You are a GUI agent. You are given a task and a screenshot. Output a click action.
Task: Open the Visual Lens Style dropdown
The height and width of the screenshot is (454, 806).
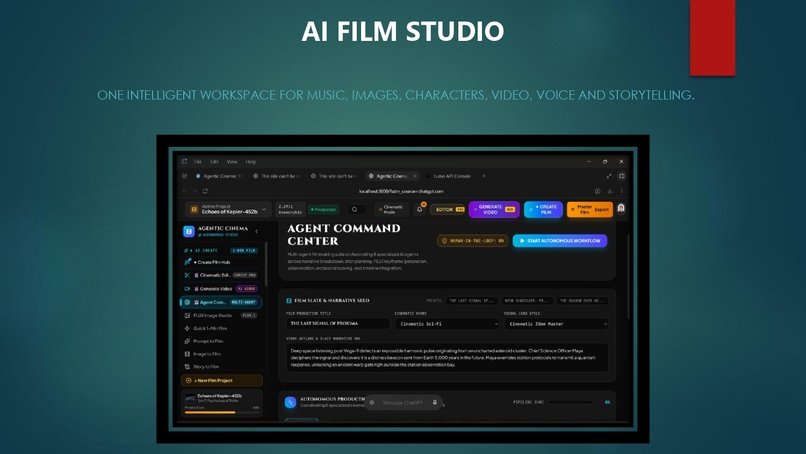pos(556,324)
